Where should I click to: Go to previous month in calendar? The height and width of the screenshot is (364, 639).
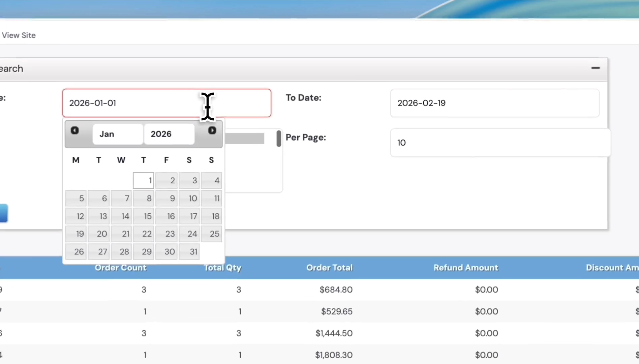[x=74, y=130]
